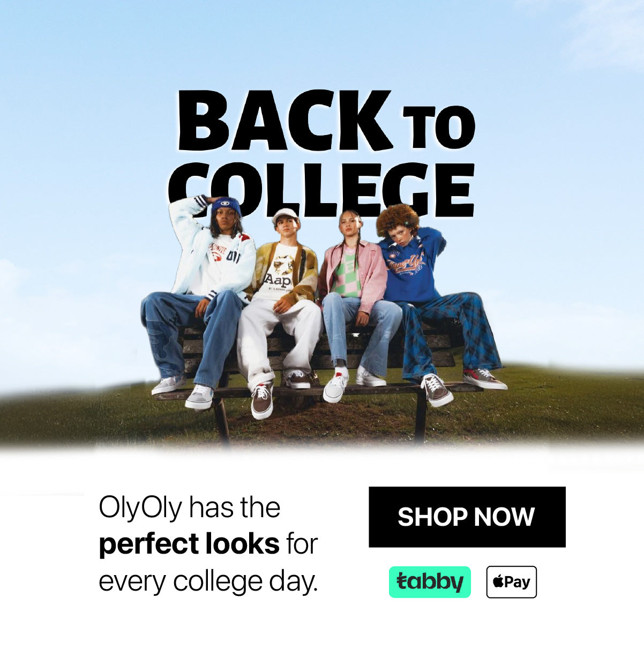Image resolution: width=644 pixels, height=671 pixels.
Task: Select the Apple Pay badge
Action: pyautogui.click(x=511, y=582)
